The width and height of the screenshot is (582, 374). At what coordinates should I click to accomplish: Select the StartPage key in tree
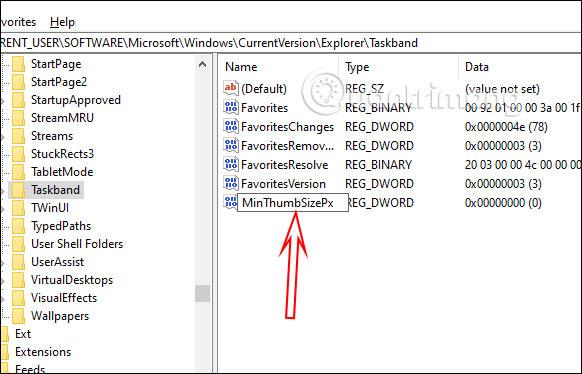[56, 64]
